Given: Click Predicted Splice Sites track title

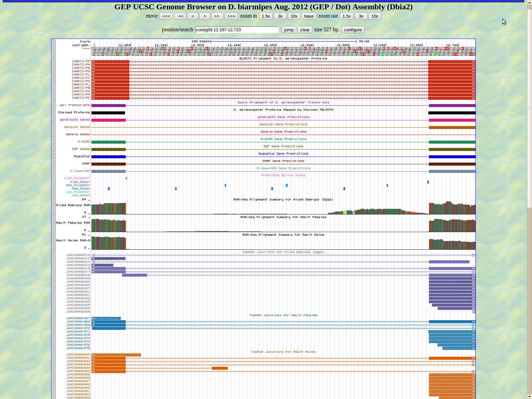Looking at the screenshot, I should pyautogui.click(x=283, y=175).
